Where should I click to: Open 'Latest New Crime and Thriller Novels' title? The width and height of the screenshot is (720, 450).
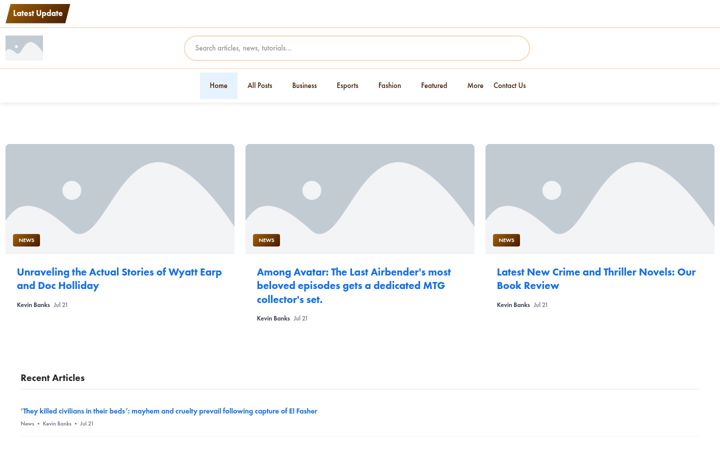tap(596, 279)
